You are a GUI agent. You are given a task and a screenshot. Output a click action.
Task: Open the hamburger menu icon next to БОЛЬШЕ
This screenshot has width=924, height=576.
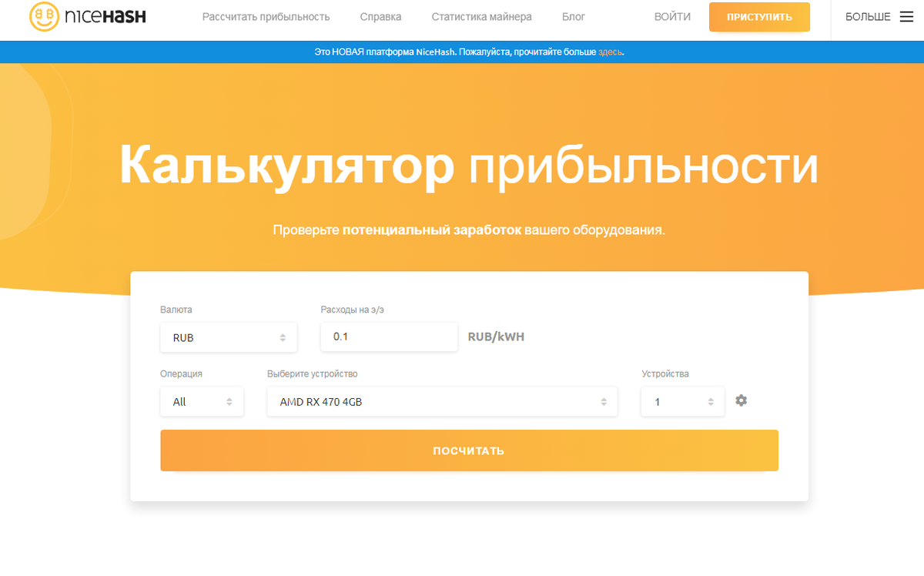[x=906, y=17]
